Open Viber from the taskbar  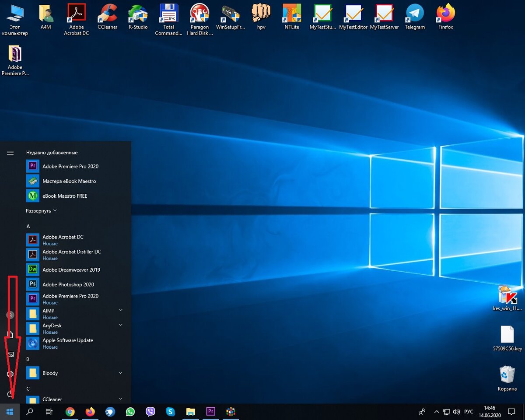(x=150, y=412)
